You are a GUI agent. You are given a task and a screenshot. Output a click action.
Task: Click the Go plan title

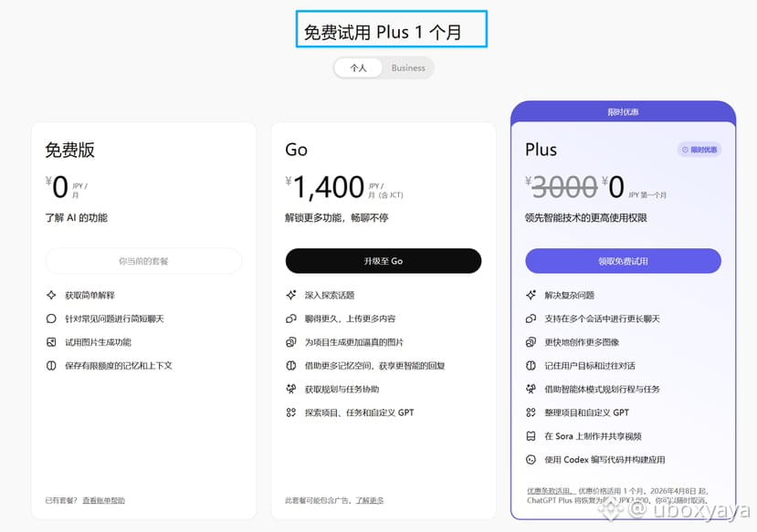pos(297,150)
